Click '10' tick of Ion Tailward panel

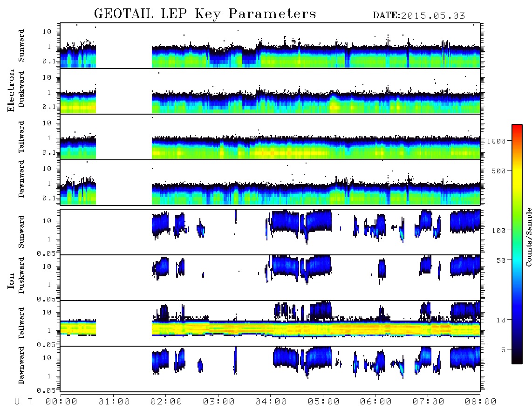point(47,312)
